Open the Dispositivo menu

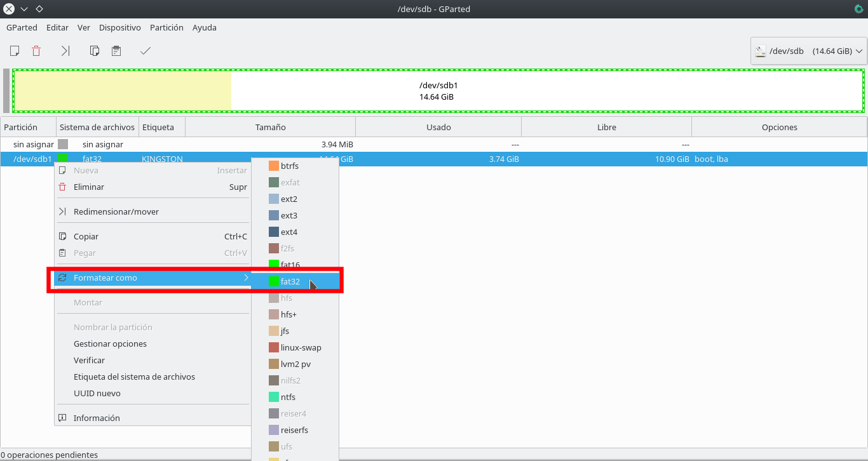[120, 27]
